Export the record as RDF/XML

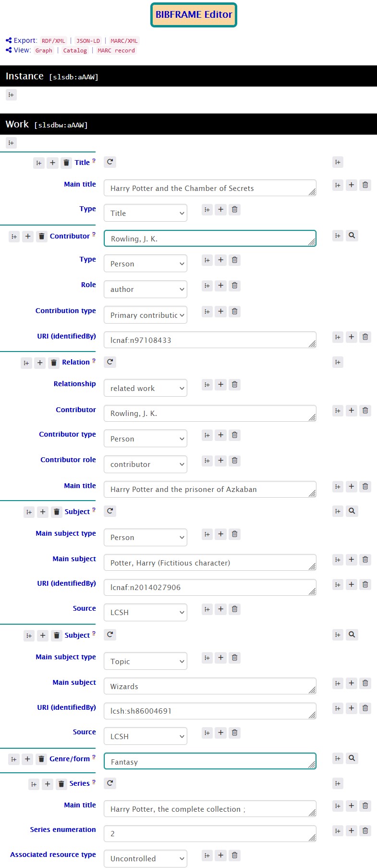point(53,41)
